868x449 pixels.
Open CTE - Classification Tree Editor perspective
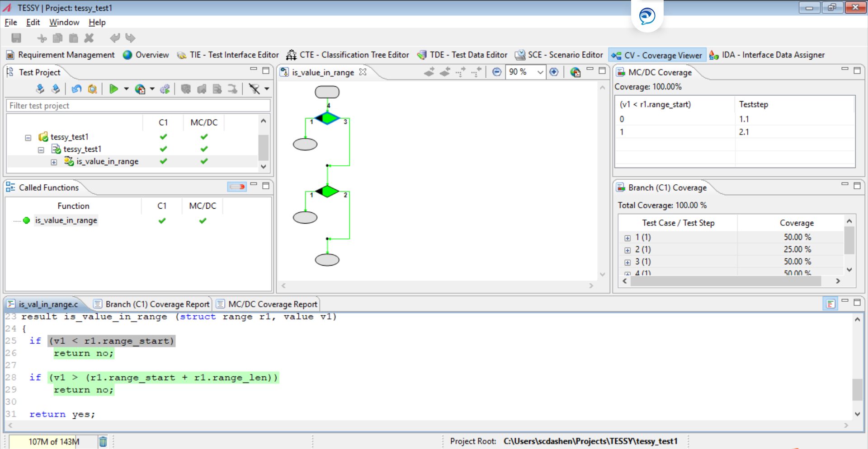(x=348, y=55)
